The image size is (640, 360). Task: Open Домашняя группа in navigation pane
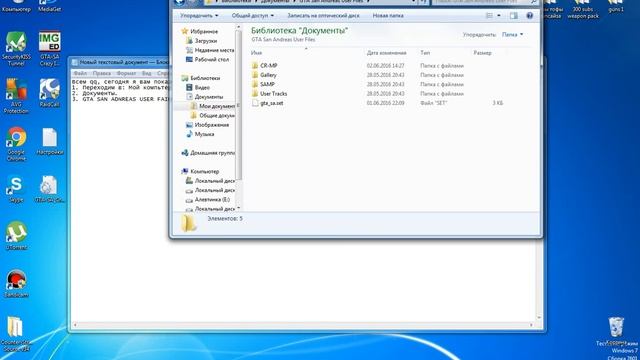click(x=208, y=153)
